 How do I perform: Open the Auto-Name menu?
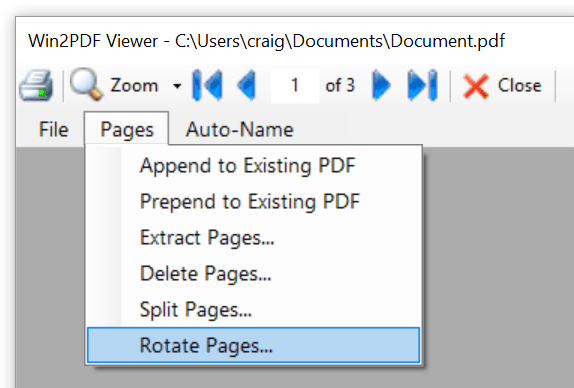239,130
